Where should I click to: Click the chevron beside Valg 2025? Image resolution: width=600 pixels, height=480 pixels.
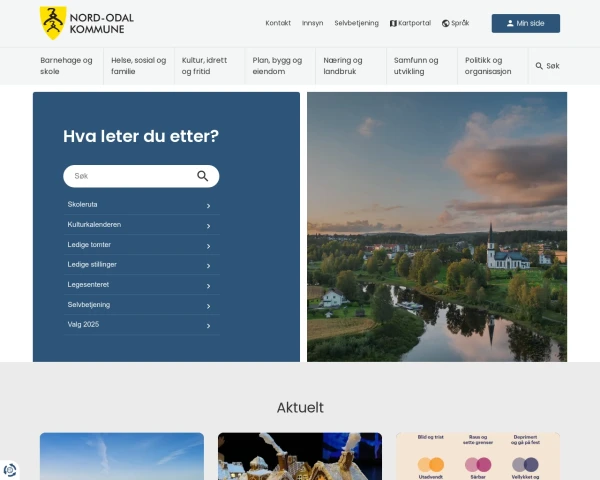(x=209, y=326)
